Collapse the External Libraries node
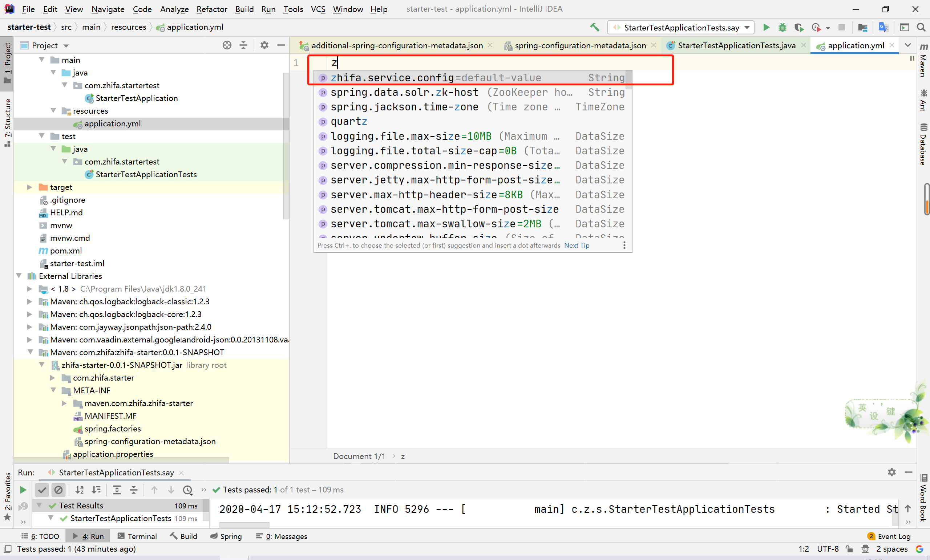This screenshot has height=560, width=930. (x=19, y=276)
